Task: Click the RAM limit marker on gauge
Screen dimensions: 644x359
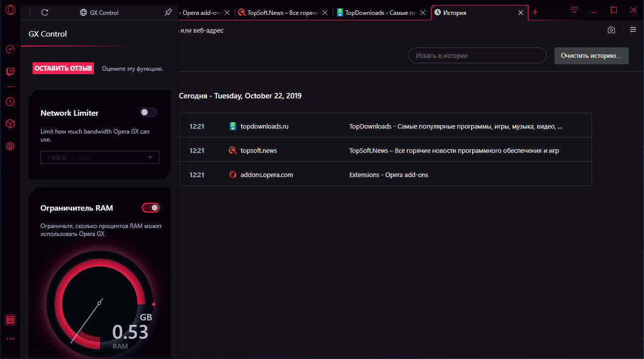Action: [x=154, y=304]
